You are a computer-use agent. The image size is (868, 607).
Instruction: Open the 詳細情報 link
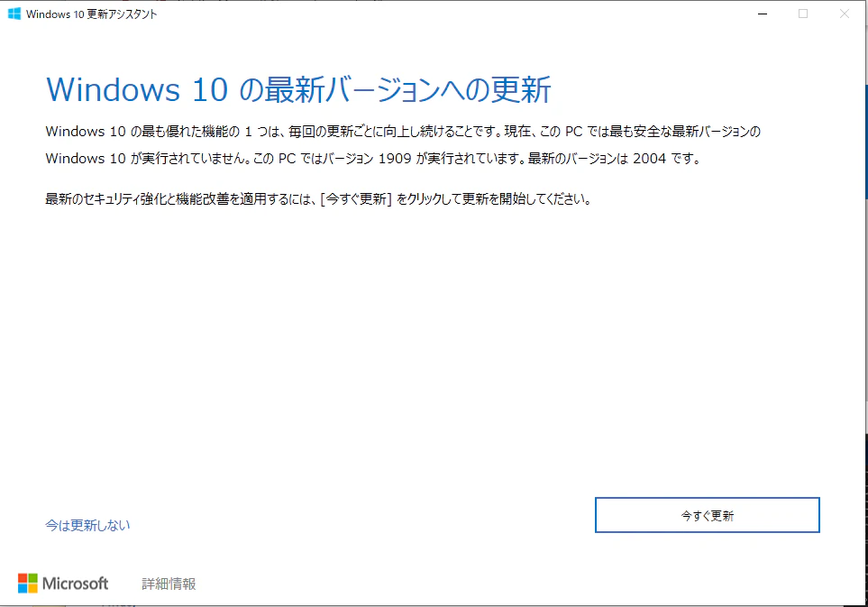(x=169, y=584)
